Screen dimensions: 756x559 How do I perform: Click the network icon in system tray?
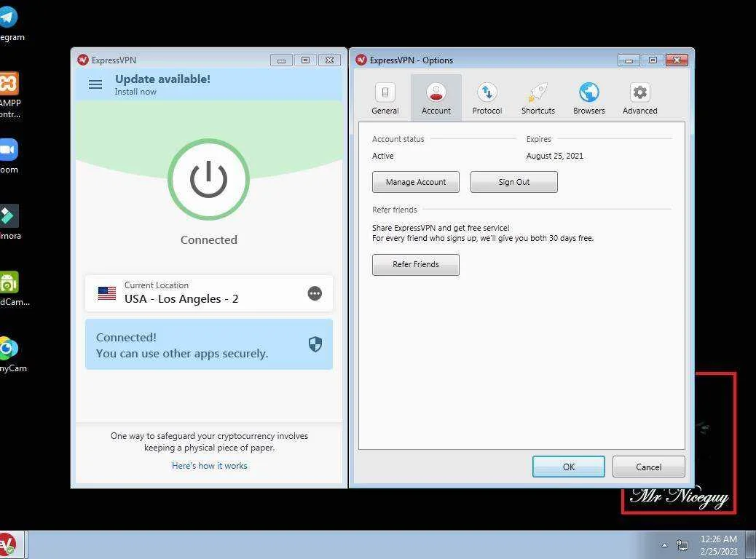point(682,545)
